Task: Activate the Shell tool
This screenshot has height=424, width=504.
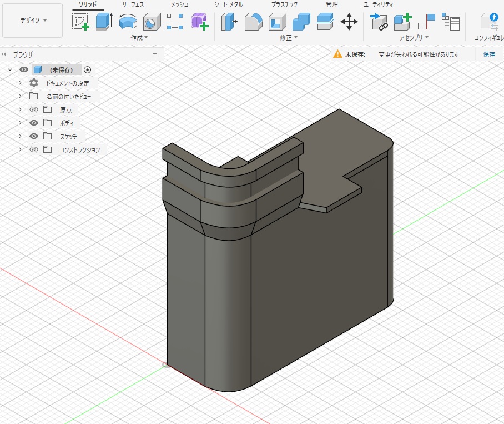Action: [277, 22]
